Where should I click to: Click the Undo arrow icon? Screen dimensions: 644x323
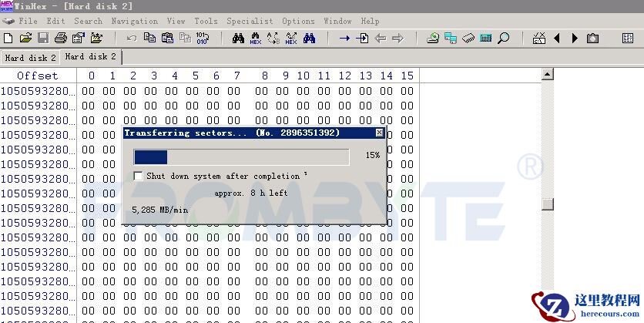pyautogui.click(x=132, y=39)
